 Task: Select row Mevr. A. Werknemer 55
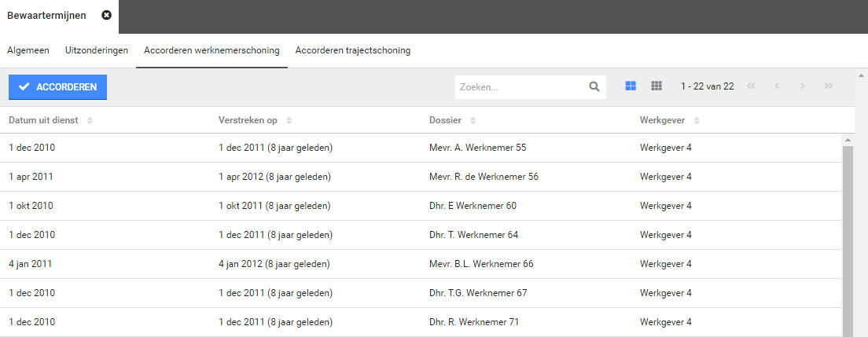coord(477,148)
